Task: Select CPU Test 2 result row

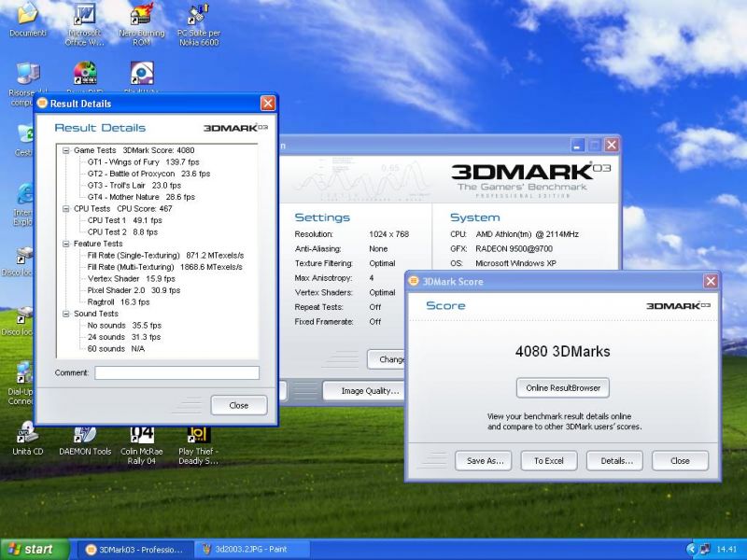Action: pos(122,232)
